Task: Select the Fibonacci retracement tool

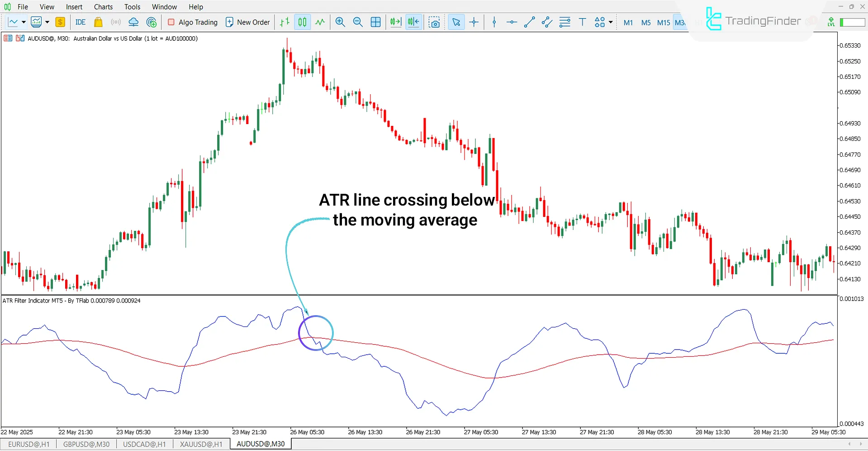Action: pos(564,22)
